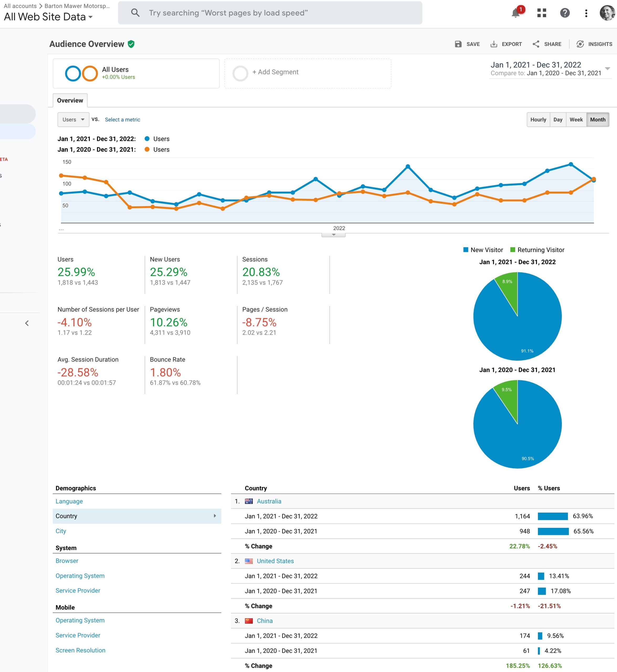Open the Insights icon
The width and height of the screenshot is (617, 672).
click(580, 44)
